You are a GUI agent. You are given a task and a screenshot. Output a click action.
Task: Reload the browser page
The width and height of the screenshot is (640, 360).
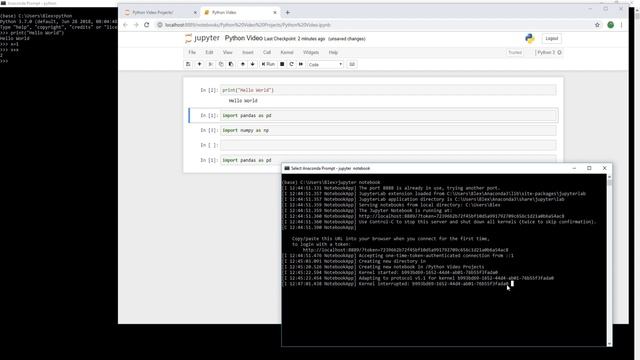tap(147, 25)
